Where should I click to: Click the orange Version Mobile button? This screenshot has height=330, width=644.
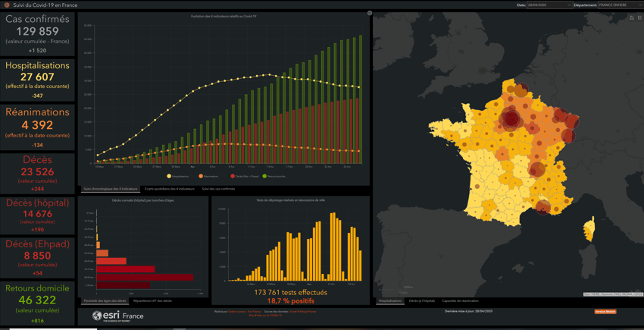pyautogui.click(x=607, y=312)
